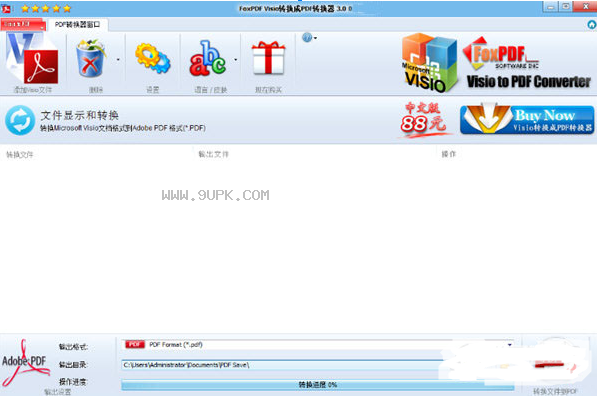Image resolution: width=597 pixels, height=396 pixels.
Task: Click the conversion progress bar at 0%
Action: coord(318,385)
